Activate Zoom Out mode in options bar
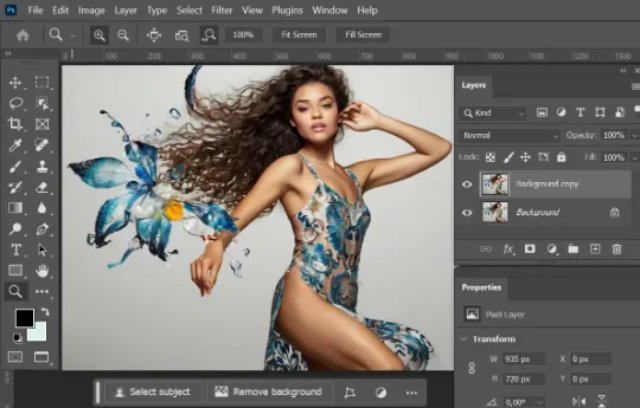The image size is (640, 408). click(123, 35)
